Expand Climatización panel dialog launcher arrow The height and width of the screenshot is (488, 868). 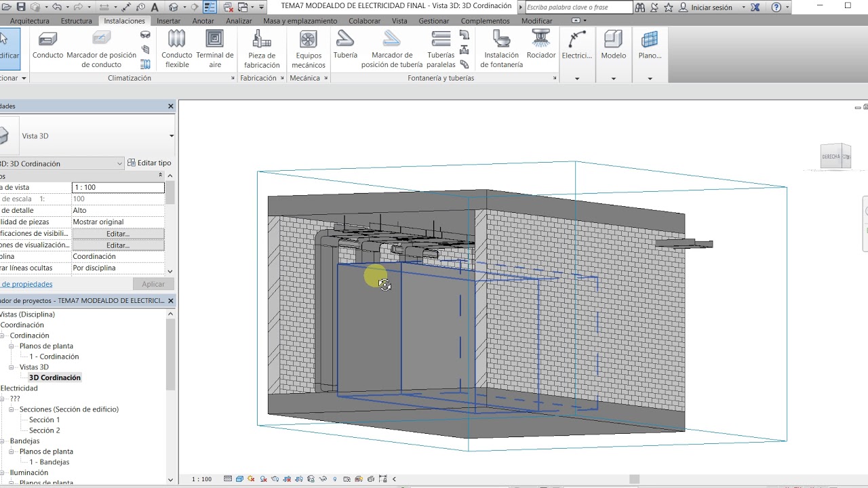point(233,78)
